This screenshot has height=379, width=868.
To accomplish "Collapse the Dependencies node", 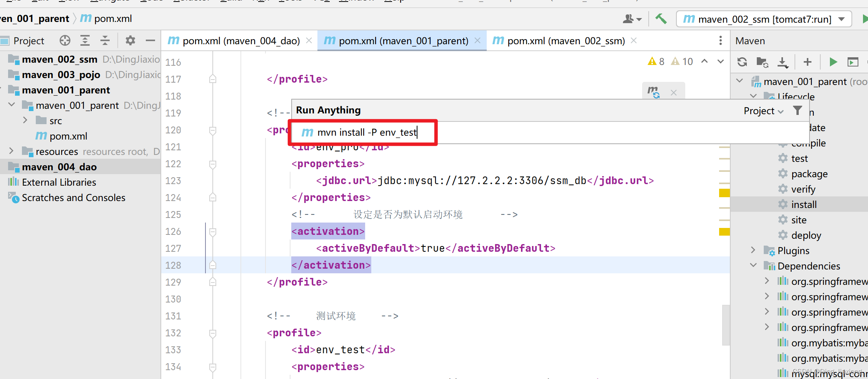I will point(753,266).
